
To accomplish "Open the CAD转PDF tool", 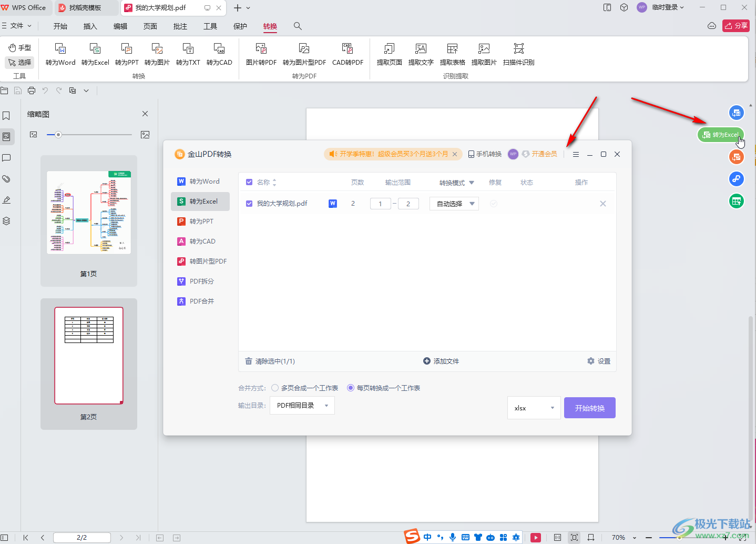I will pyautogui.click(x=348, y=55).
